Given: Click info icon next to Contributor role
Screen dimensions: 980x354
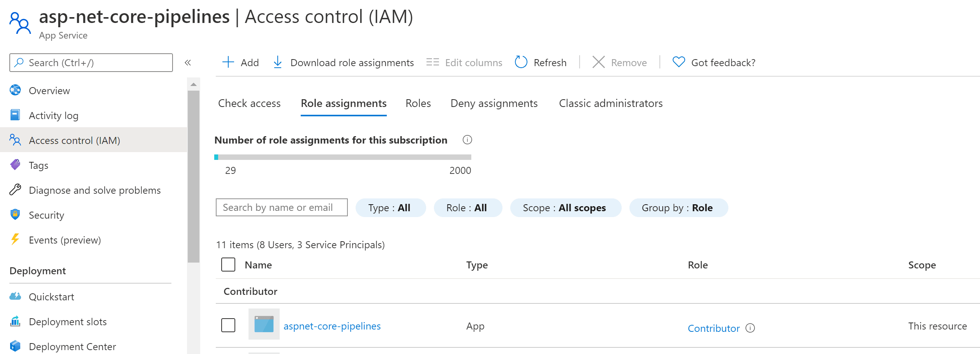Looking at the screenshot, I should pos(750,328).
